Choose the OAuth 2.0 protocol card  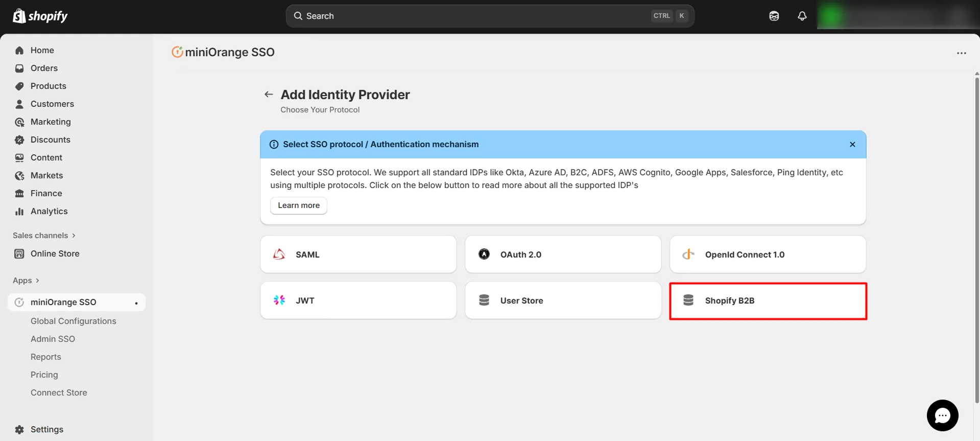pos(563,254)
